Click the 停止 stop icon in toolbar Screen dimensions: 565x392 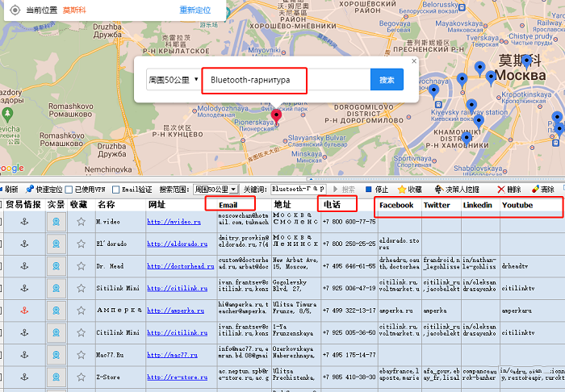pyautogui.click(x=368, y=190)
